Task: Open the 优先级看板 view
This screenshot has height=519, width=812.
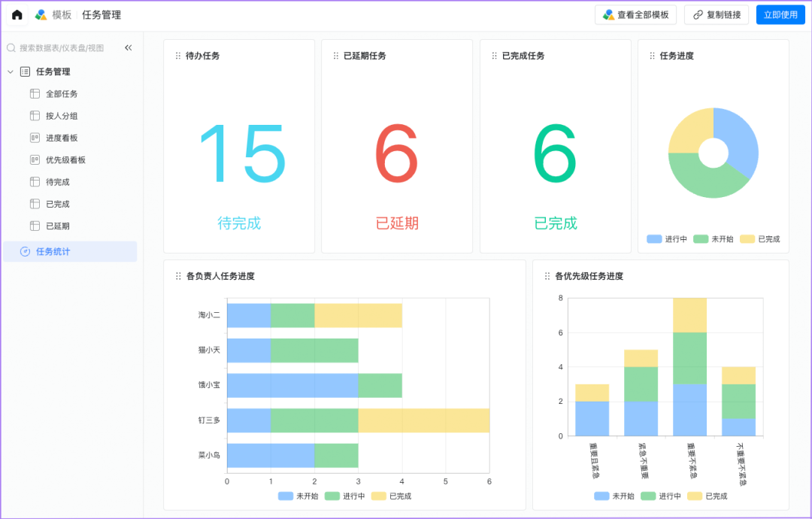Action: click(65, 159)
